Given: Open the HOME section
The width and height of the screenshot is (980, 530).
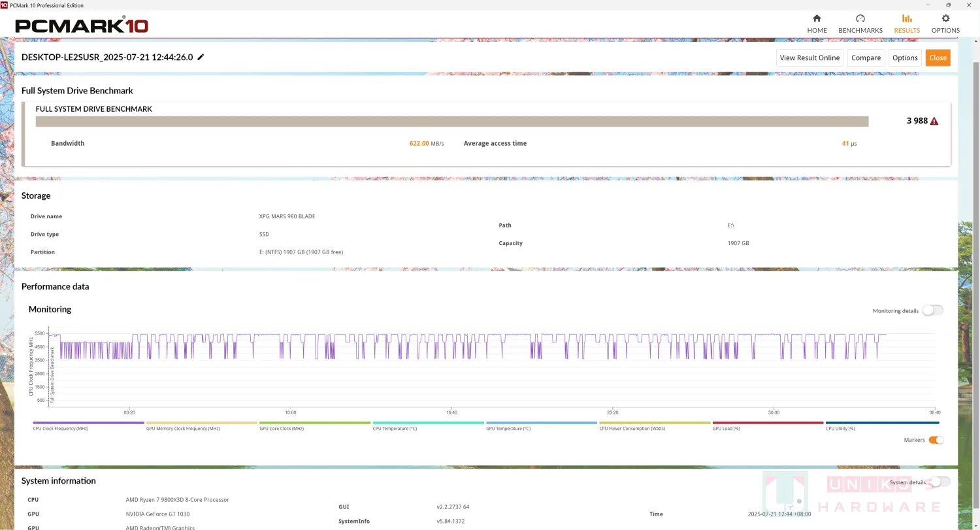Looking at the screenshot, I should 817,24.
